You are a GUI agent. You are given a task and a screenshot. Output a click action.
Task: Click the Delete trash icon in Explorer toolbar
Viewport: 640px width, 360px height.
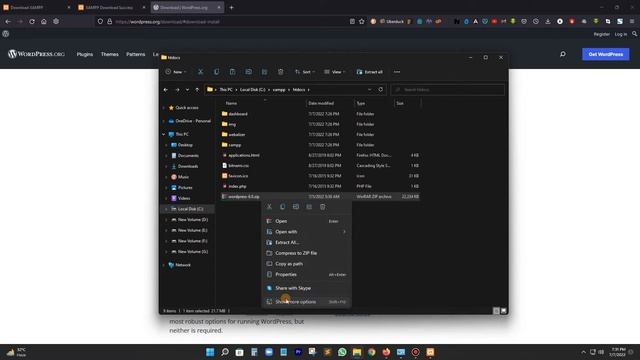(x=280, y=72)
